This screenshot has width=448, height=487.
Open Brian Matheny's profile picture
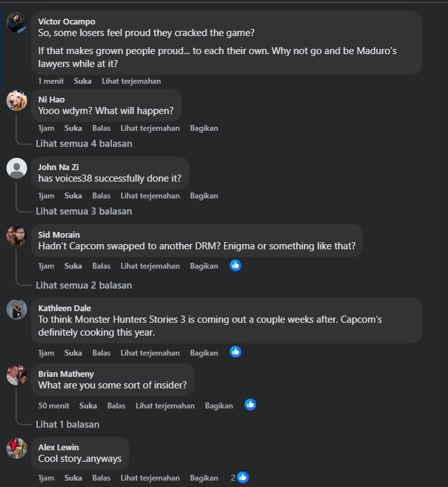click(17, 375)
